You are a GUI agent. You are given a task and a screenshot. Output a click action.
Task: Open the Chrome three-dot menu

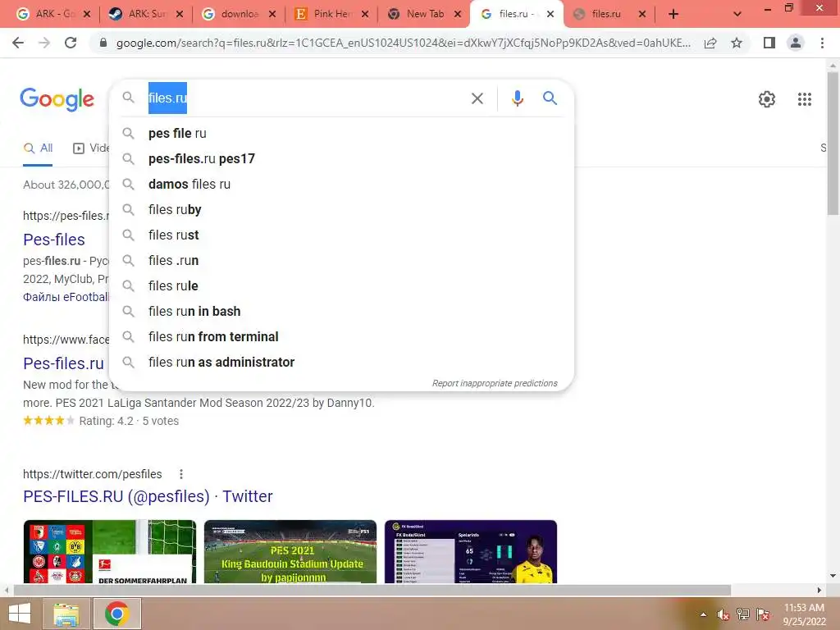pyautogui.click(x=822, y=43)
